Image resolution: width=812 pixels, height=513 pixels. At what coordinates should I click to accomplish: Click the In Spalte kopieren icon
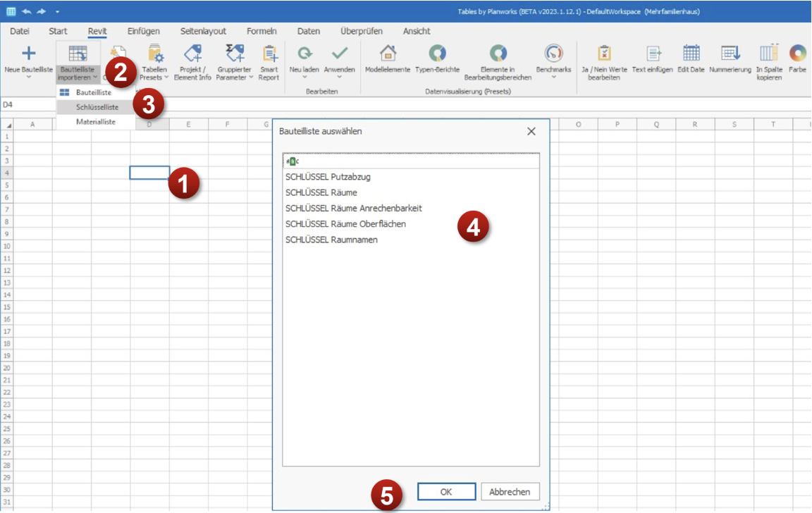769,53
